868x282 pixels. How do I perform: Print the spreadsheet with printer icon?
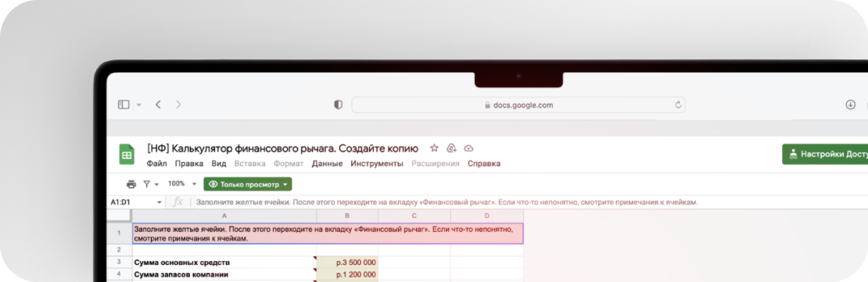click(x=131, y=184)
